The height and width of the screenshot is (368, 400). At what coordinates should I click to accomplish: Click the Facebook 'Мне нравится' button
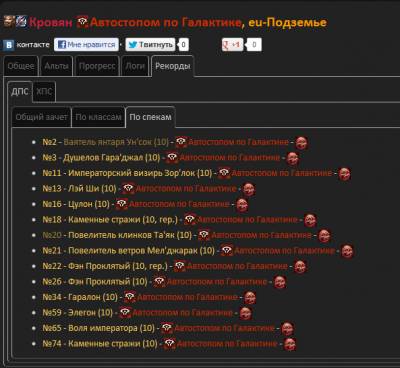pos(86,44)
